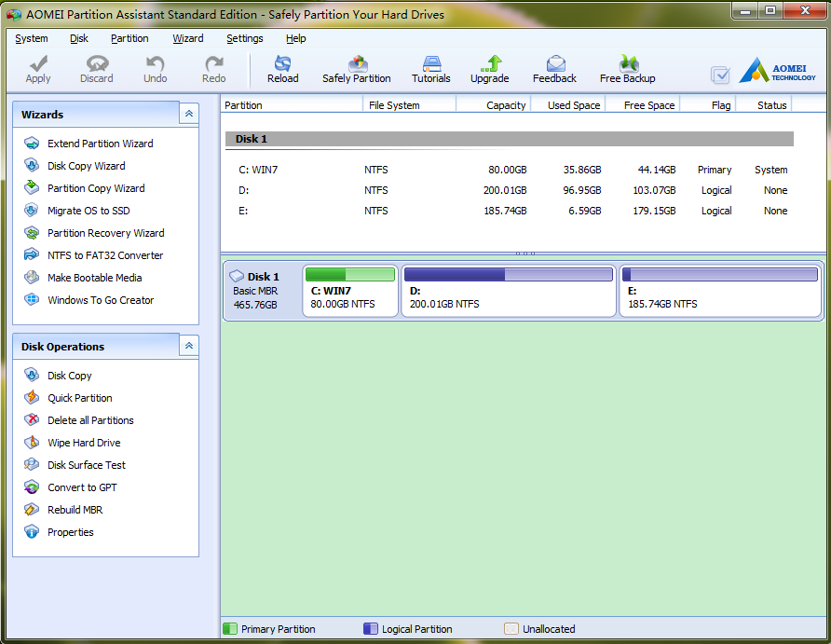
Task: Click the Upgrade green arrow icon
Action: tap(490, 63)
